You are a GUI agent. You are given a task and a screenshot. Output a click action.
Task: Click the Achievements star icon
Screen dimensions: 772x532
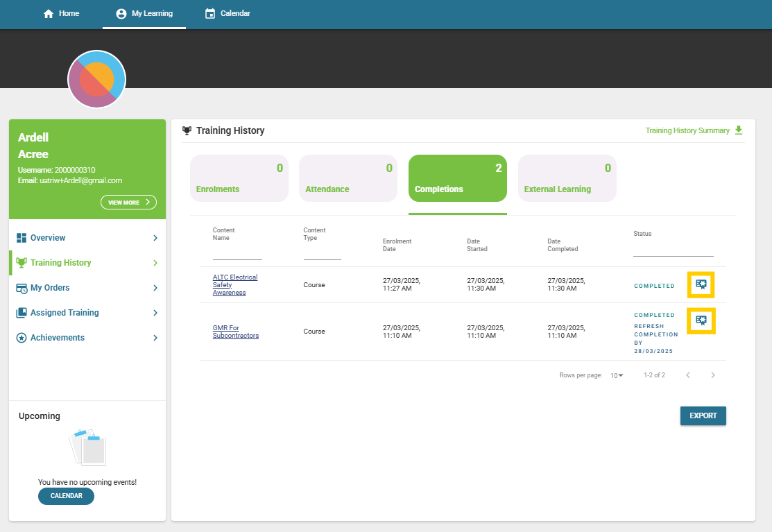22,338
